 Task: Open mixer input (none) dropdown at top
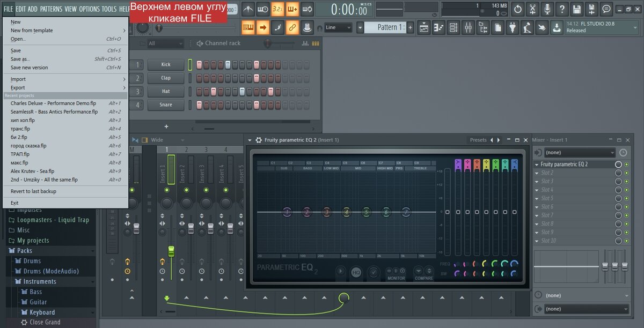coord(580,153)
